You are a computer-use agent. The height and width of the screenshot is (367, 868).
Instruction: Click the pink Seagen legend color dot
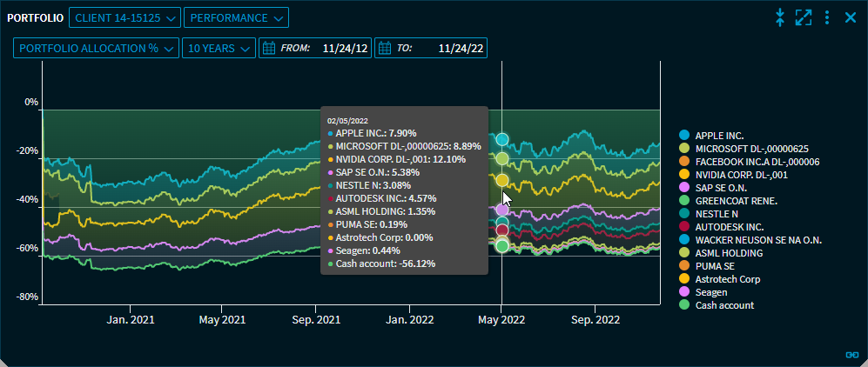pyautogui.click(x=683, y=292)
